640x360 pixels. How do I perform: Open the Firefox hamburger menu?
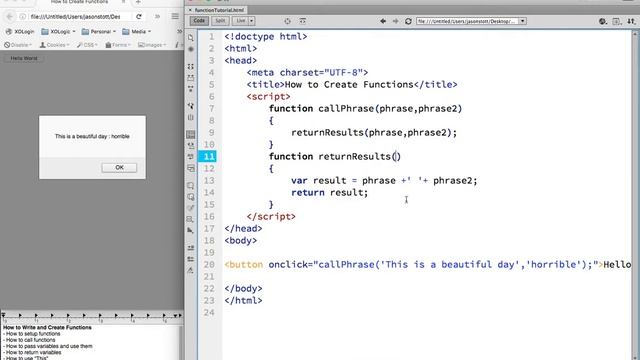point(175,16)
